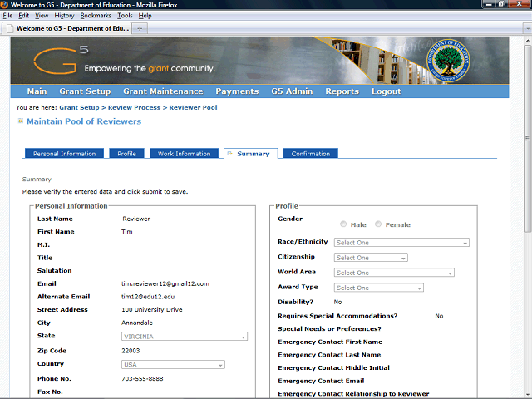Switch to the Profile tab

tap(126, 153)
